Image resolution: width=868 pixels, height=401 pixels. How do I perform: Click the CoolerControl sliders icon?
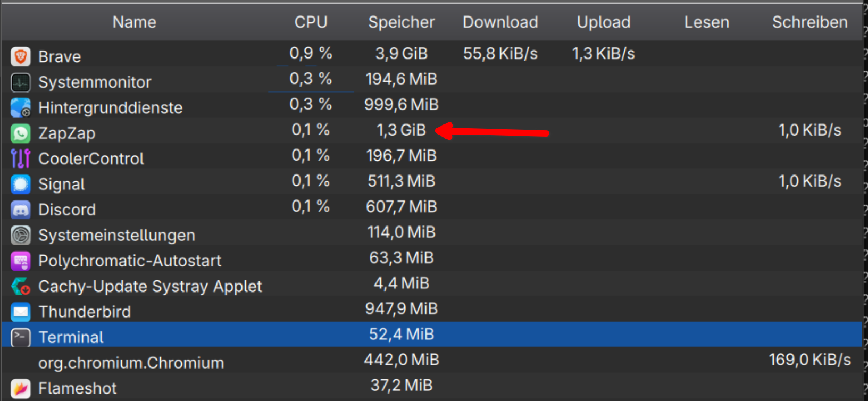tap(21, 158)
